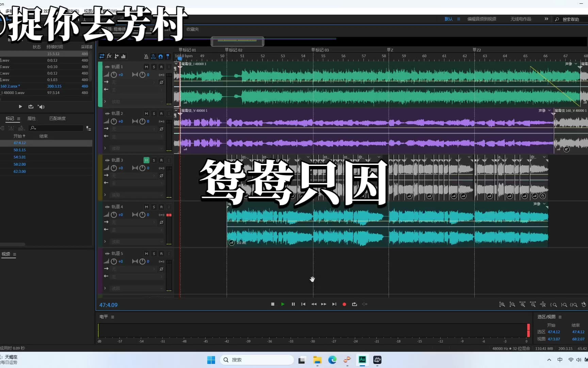Expand automation lanes arrow on 轨道 4
This screenshot has height=368, width=588.
105,242
